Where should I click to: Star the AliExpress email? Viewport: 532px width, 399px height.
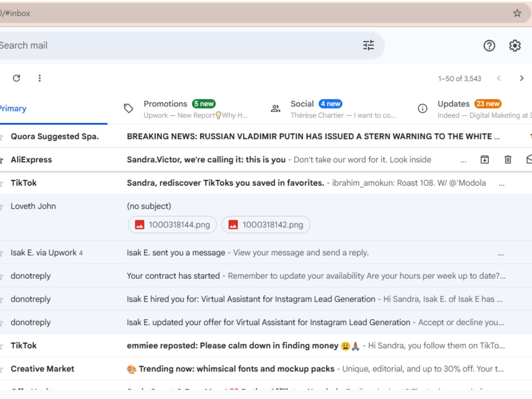coord(1,160)
